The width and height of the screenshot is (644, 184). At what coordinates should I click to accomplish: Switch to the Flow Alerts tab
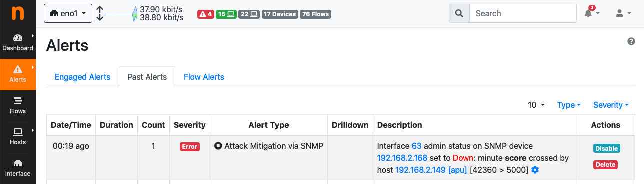204,77
